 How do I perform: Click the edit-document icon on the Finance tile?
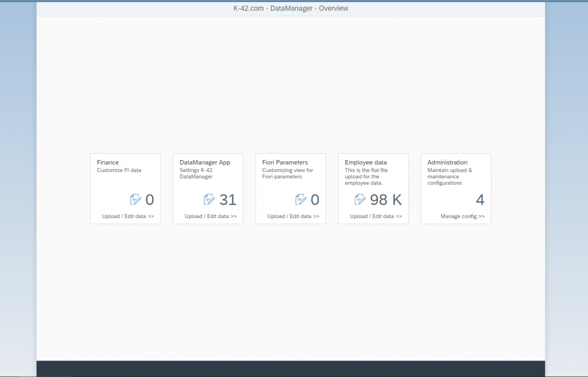[x=137, y=200]
